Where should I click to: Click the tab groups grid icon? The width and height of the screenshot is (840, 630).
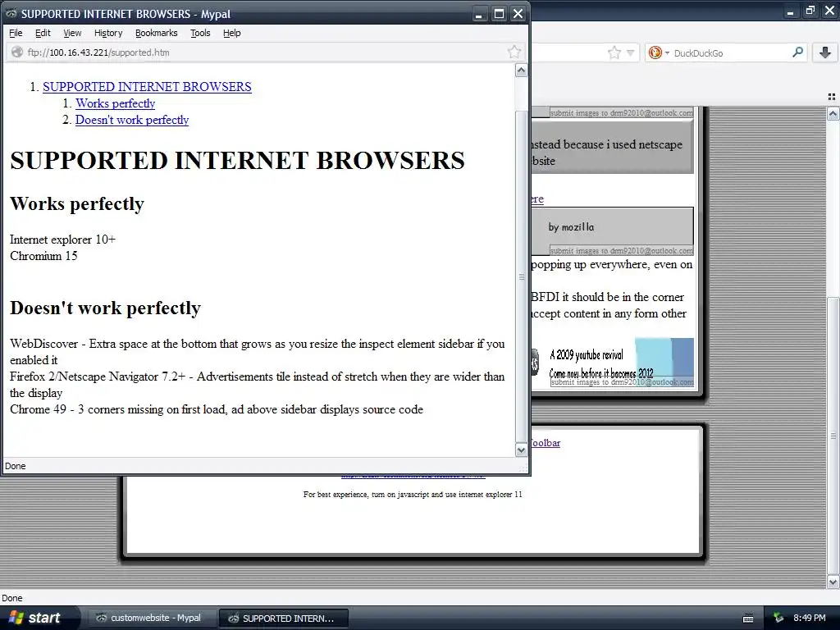832,97
